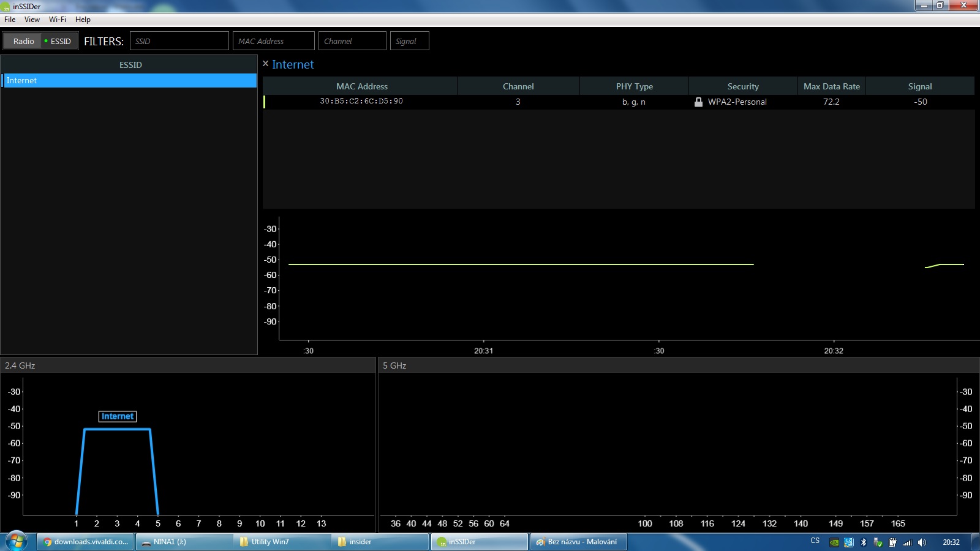Viewport: 980px width, 551px height.
Task: Switch to Bez názvu - Malování taskbar window
Action: tap(578, 542)
